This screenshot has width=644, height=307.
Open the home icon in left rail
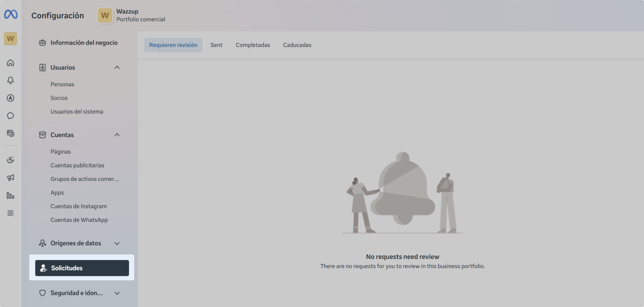pos(10,63)
